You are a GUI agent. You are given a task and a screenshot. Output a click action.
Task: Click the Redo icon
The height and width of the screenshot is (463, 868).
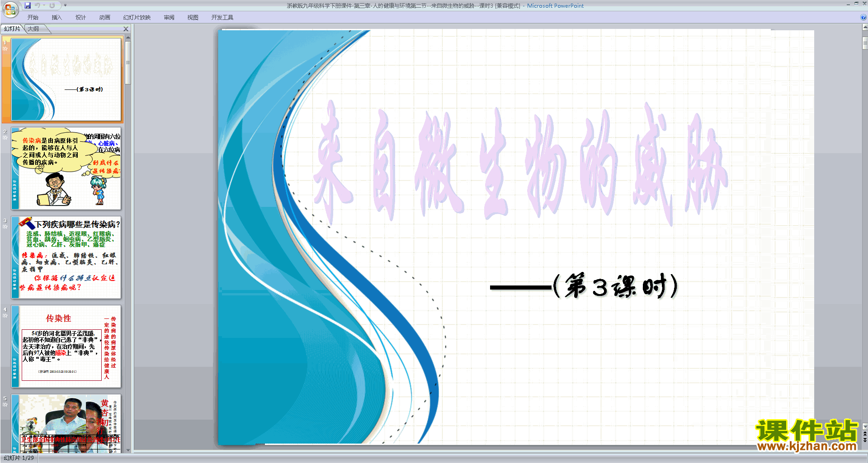(x=52, y=5)
